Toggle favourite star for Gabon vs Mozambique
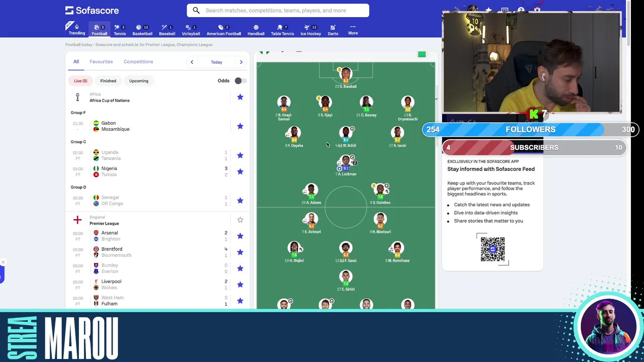The height and width of the screenshot is (362, 644). [240, 126]
